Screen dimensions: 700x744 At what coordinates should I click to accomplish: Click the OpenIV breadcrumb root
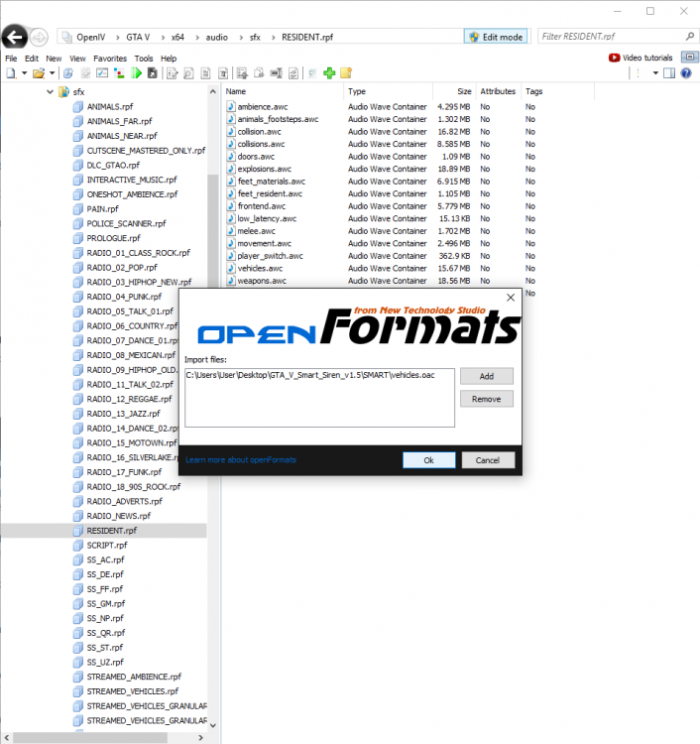pyautogui.click(x=90, y=37)
